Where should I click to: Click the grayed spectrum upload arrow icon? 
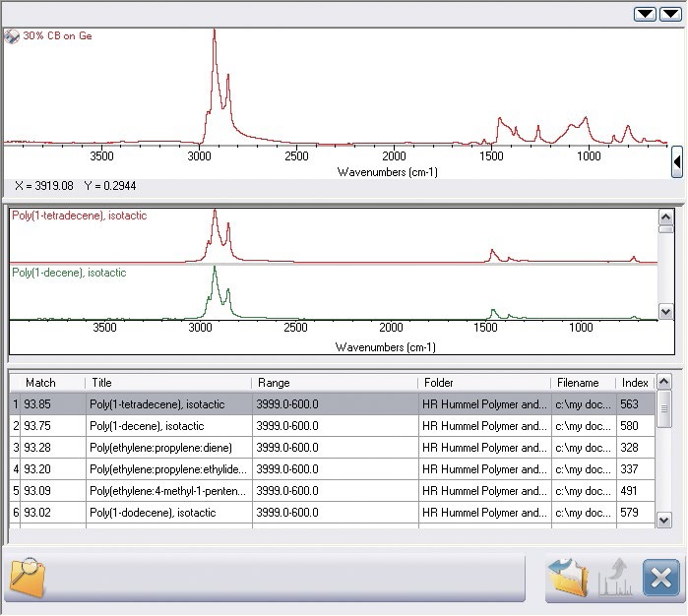coord(616,578)
